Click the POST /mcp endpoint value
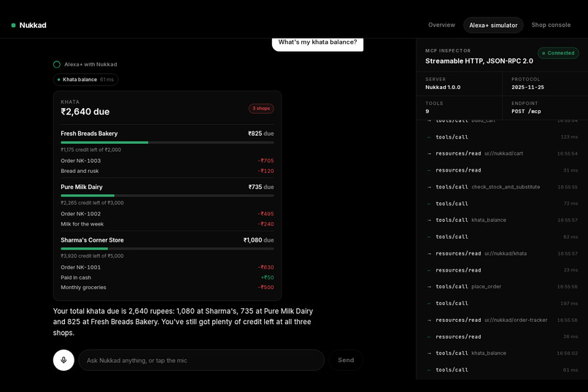This screenshot has width=588, height=392. coord(526,112)
